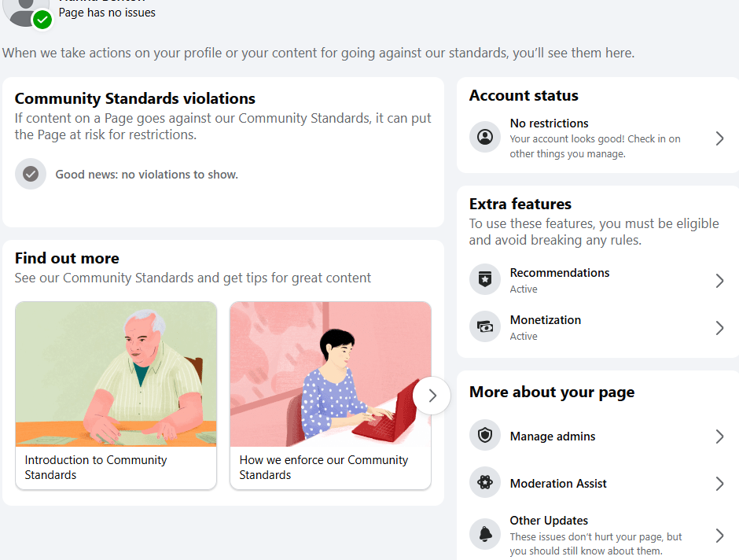Open the Other Updates menu entry label
The height and width of the screenshot is (560, 739).
[549, 521]
